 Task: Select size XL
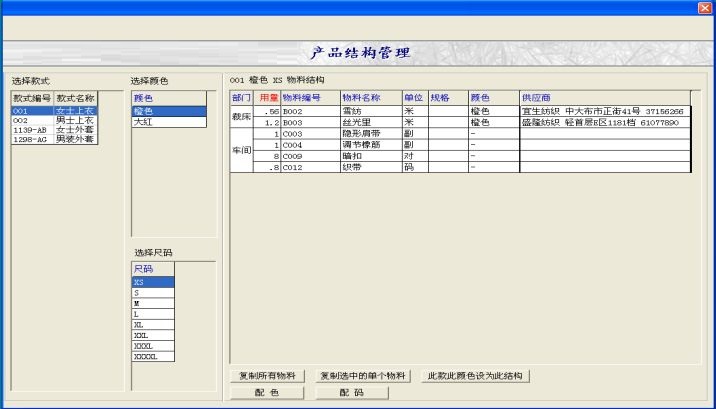coord(153,325)
